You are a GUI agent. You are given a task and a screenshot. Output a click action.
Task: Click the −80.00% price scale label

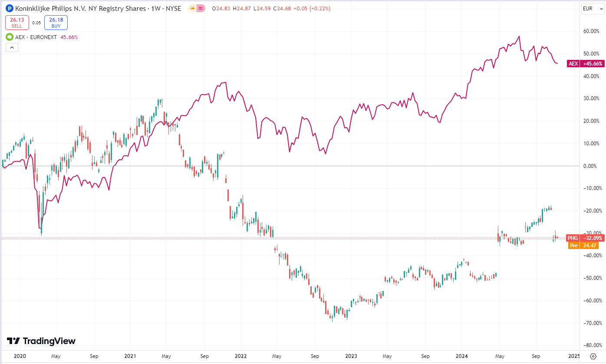pyautogui.click(x=592, y=345)
